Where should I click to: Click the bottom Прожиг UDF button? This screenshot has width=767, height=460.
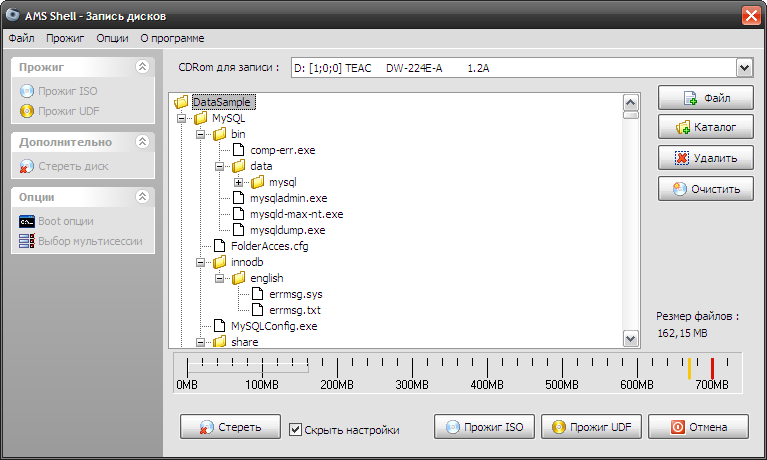coord(591,427)
